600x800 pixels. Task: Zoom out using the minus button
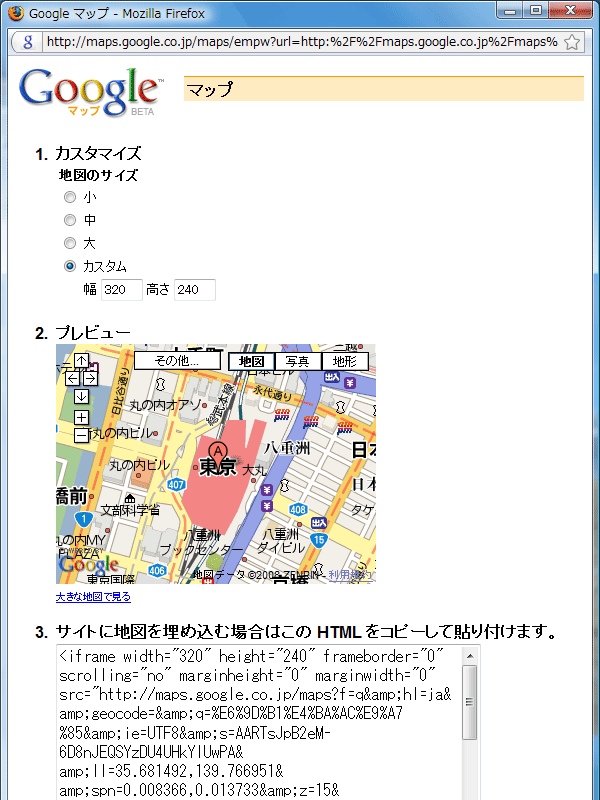point(82,435)
